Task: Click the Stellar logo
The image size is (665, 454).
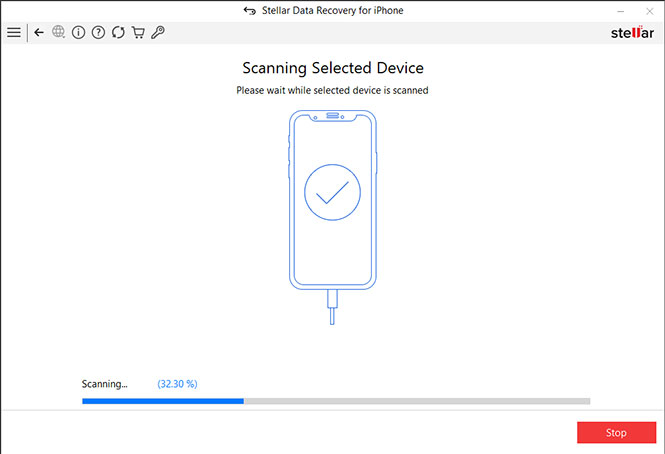Action: pos(632,32)
